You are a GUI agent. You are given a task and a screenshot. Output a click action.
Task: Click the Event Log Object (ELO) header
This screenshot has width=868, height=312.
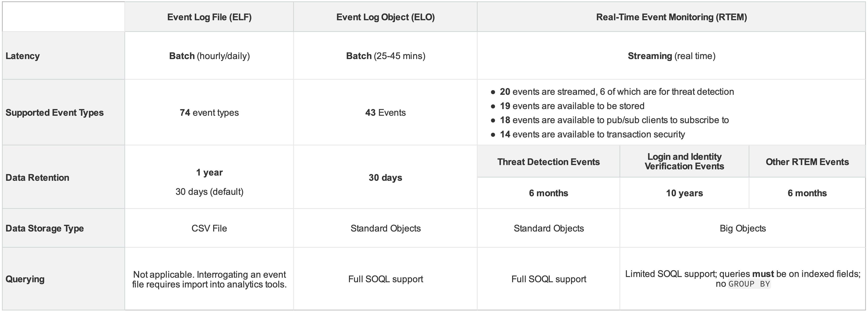tap(385, 17)
